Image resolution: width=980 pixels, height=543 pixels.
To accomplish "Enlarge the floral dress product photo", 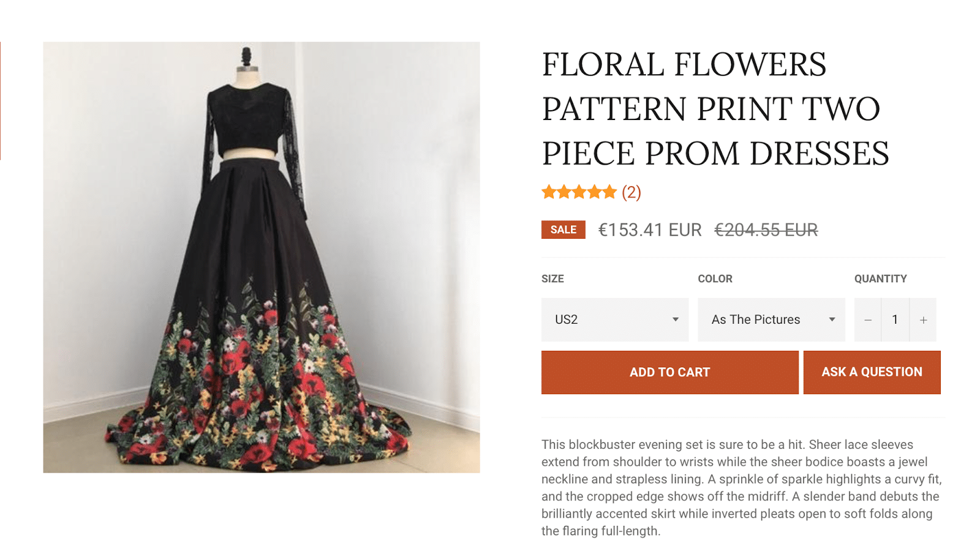I will (x=262, y=257).
